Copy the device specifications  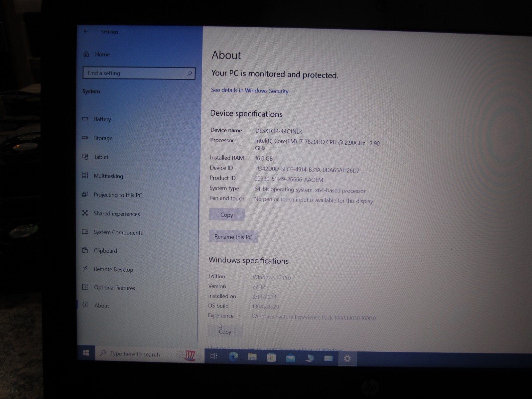(x=227, y=215)
